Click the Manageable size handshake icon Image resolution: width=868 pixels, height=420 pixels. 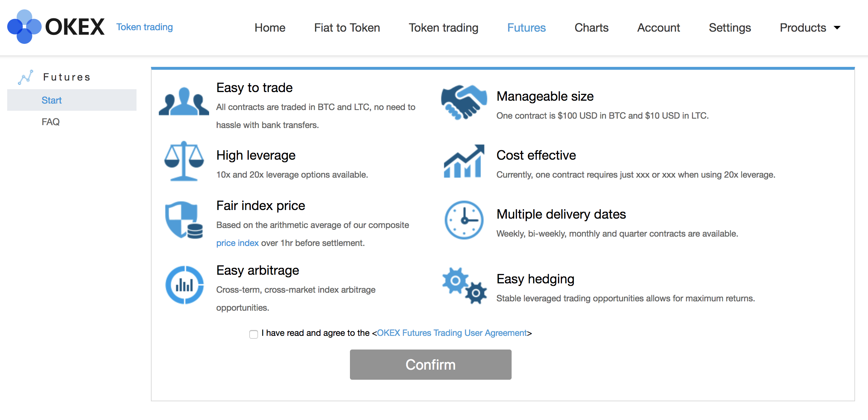click(464, 102)
